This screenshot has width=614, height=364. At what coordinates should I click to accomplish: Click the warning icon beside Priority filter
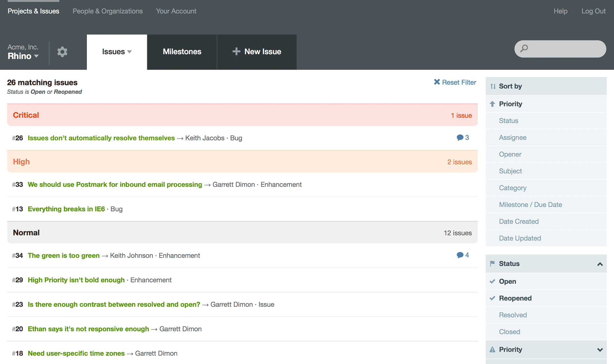coord(492,350)
